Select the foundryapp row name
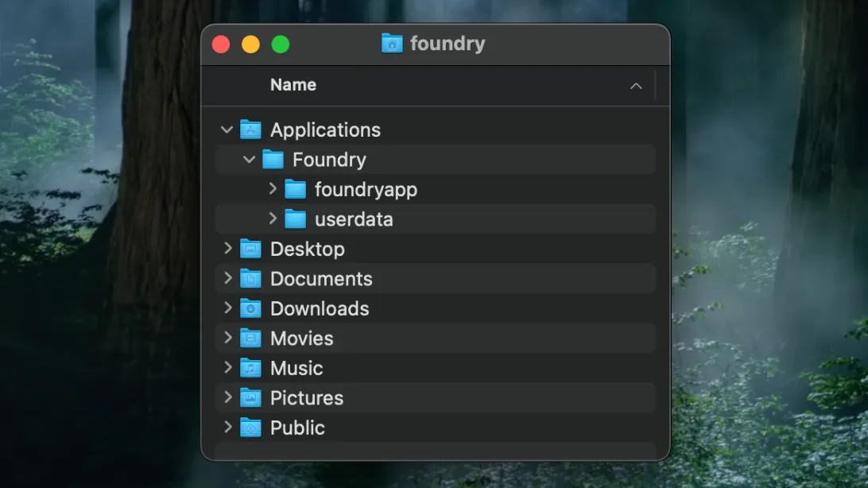 tap(366, 190)
